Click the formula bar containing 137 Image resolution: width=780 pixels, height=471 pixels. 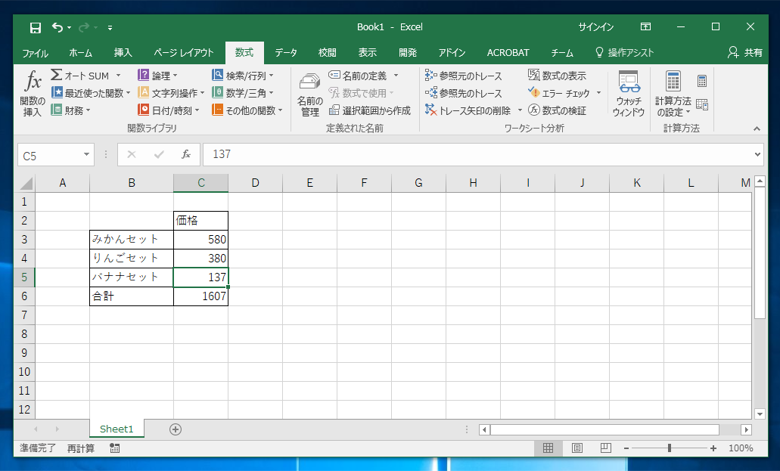478,155
